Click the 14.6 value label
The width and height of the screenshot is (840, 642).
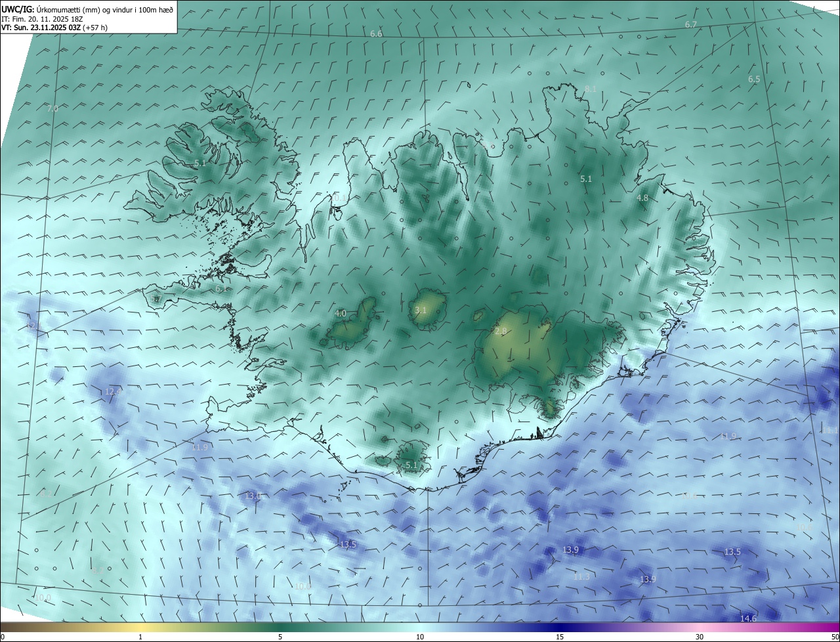click(x=748, y=619)
